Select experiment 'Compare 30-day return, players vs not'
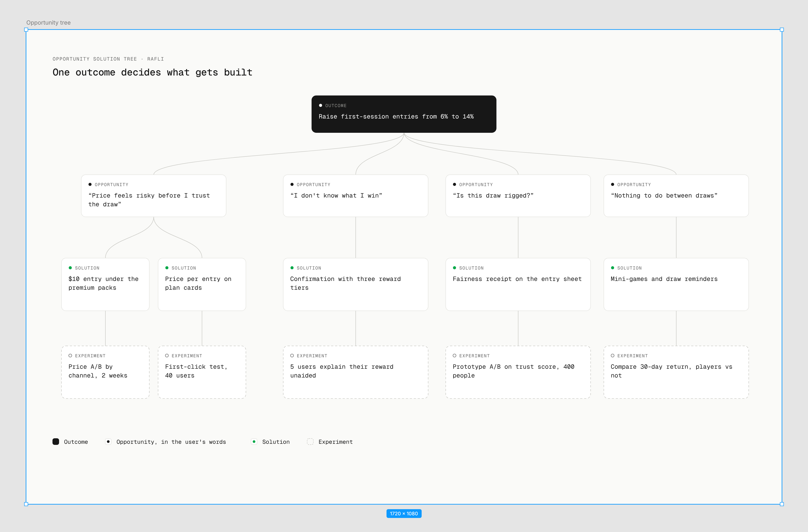Screen dimensions: 808x532 676,372
